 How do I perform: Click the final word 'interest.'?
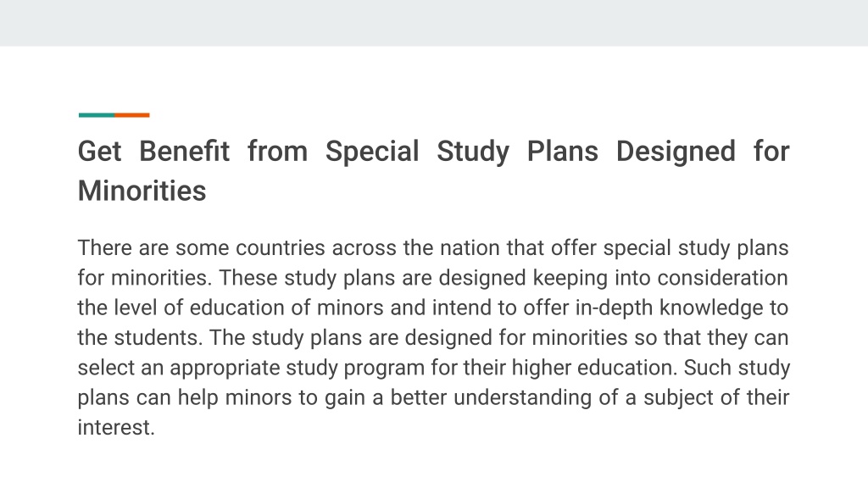(x=116, y=427)
